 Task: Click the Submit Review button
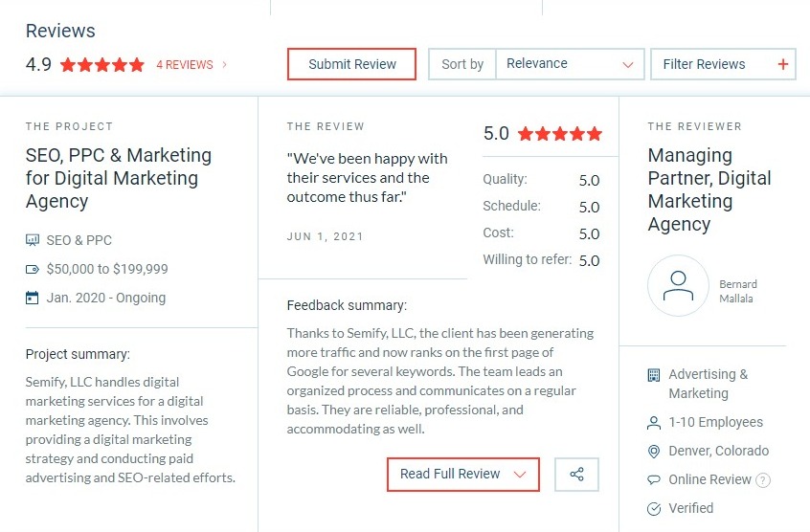point(351,64)
